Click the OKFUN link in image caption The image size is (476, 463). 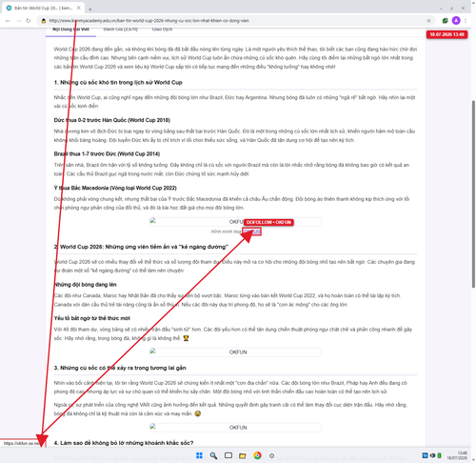click(x=252, y=231)
